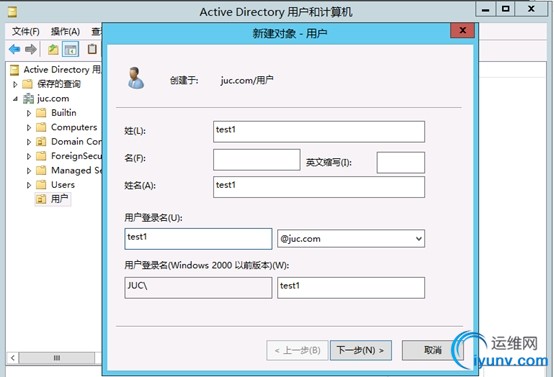Click the 名(F) input field
554x377 pixels.
point(257,160)
